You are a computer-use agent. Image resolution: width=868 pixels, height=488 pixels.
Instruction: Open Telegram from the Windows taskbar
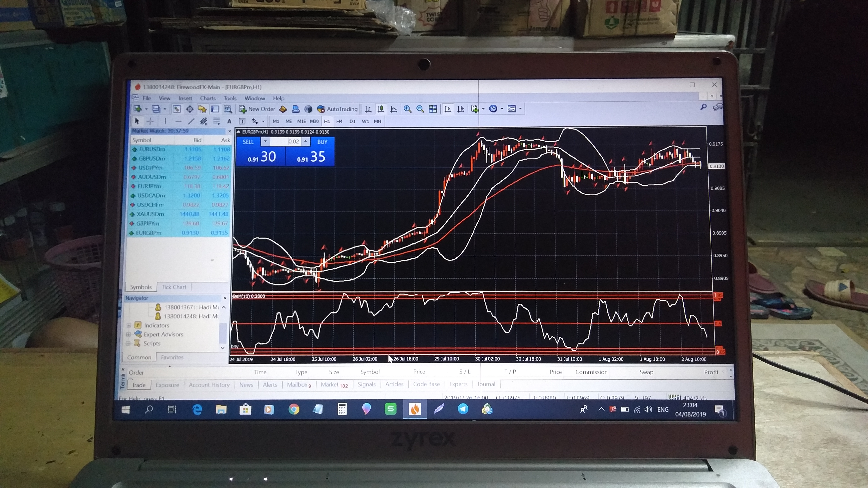[x=463, y=409]
